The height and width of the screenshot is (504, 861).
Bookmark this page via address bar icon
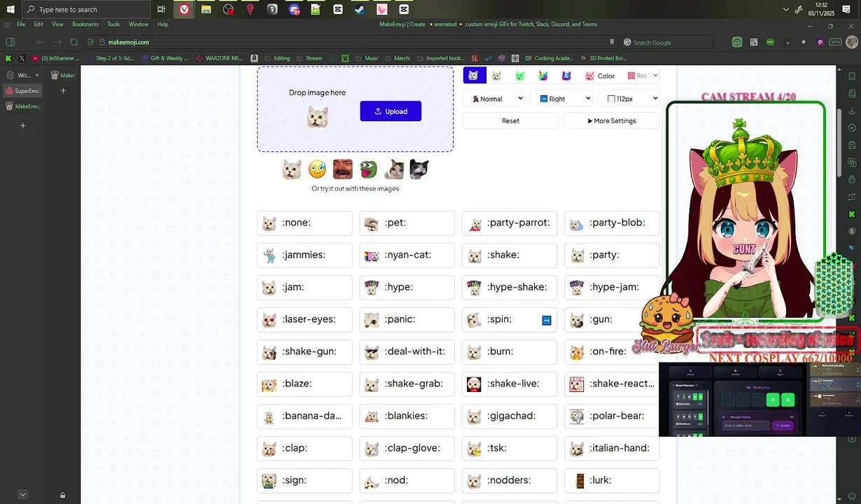pos(612,42)
